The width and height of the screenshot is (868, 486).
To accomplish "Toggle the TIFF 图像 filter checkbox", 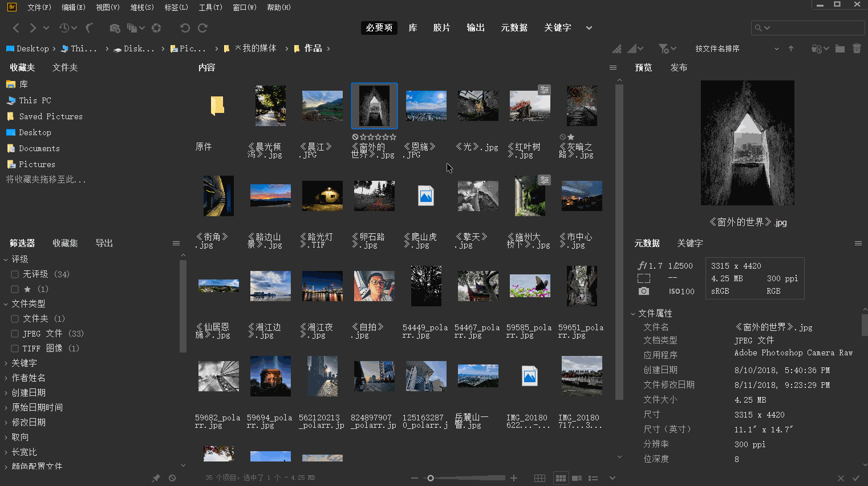I will (x=14, y=348).
